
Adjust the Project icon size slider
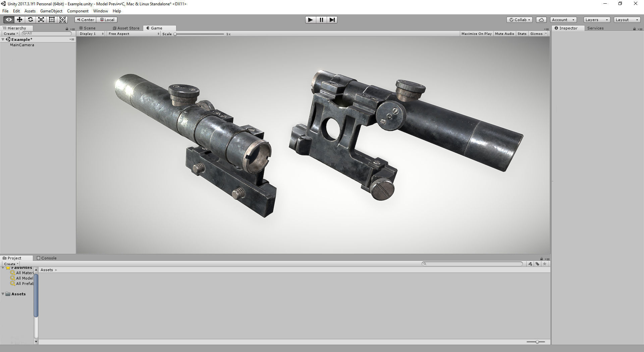[536, 342]
